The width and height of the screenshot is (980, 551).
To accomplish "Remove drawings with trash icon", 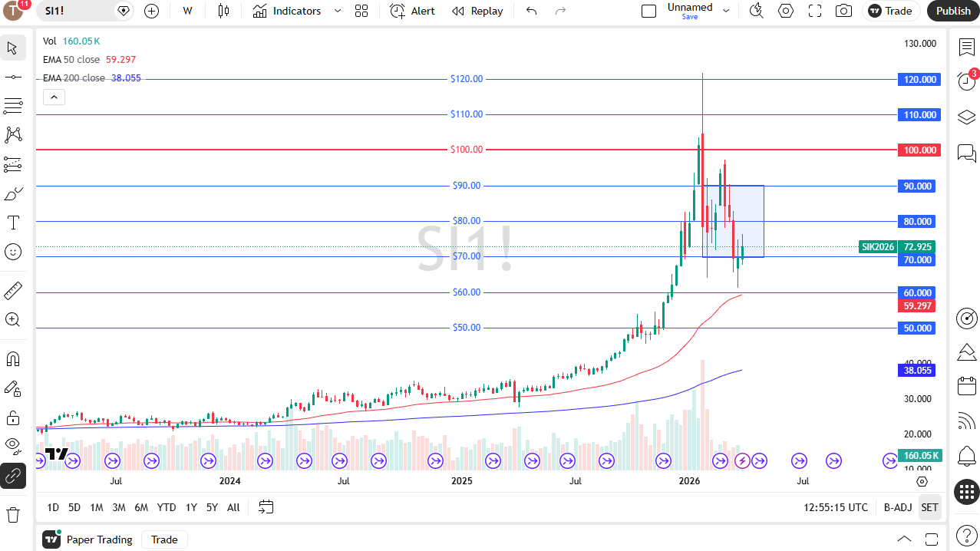I will pos(13,514).
